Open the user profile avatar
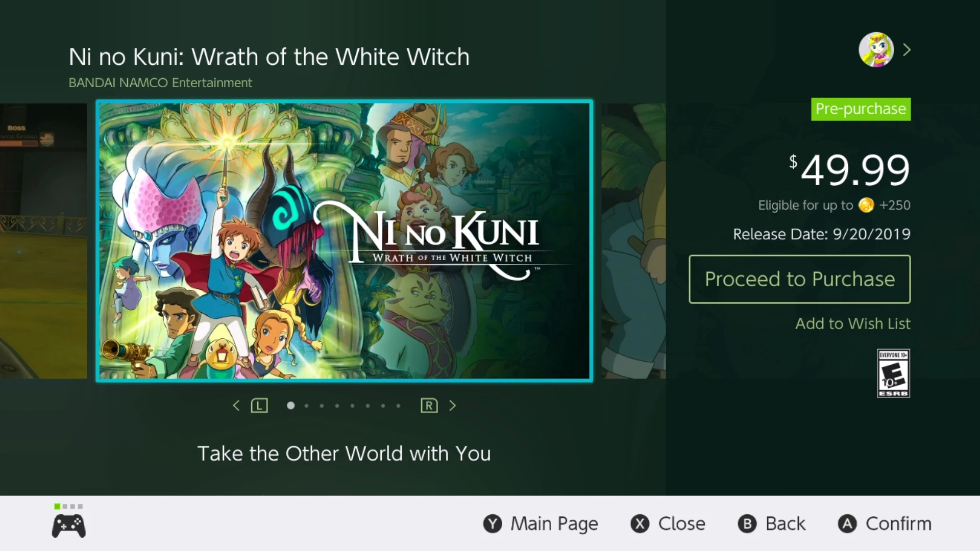980x551 pixels. [x=877, y=49]
